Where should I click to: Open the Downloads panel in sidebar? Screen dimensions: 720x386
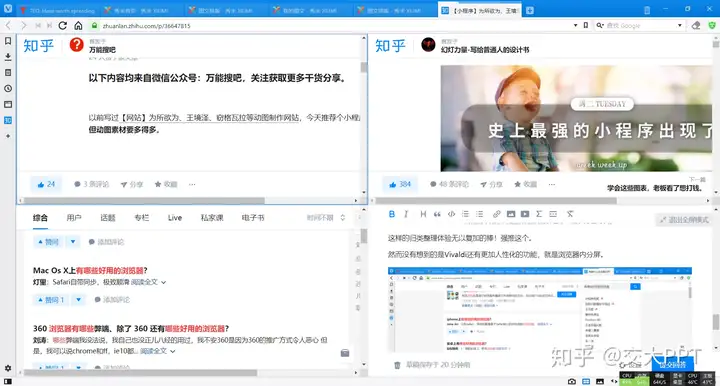point(8,57)
